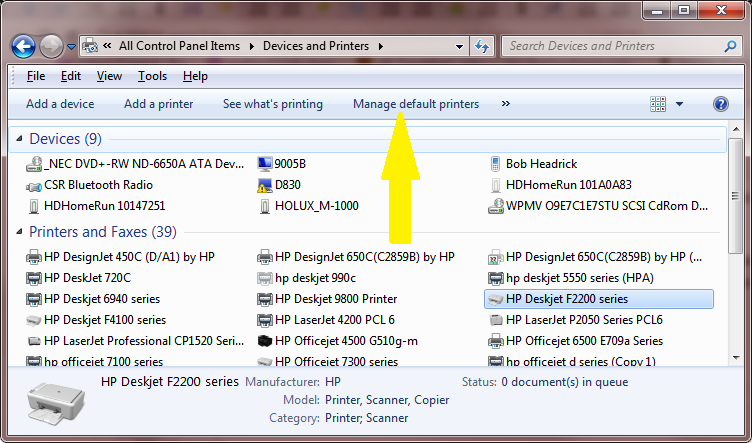Image resolution: width=752 pixels, height=443 pixels.
Task: Click See what's printing
Action: click(x=273, y=104)
